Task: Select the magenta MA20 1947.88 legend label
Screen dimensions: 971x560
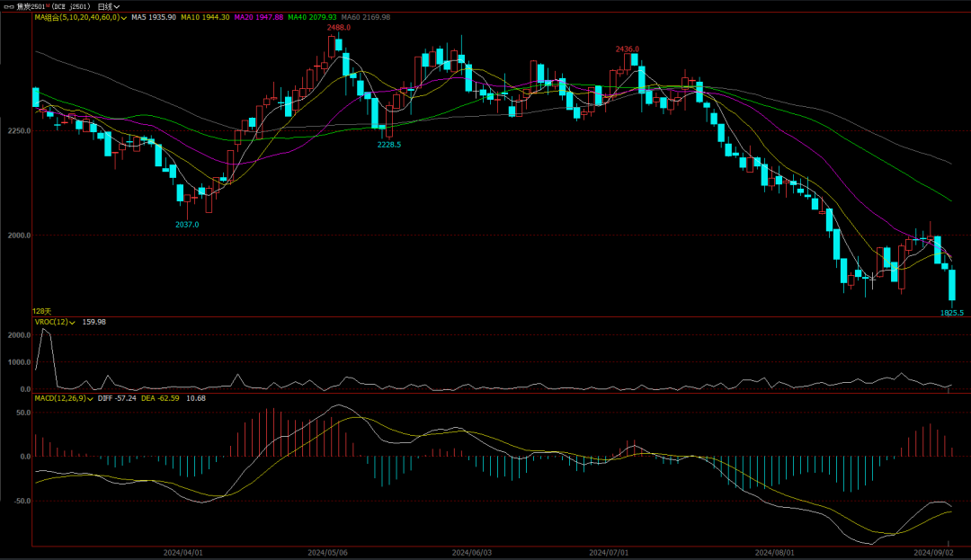Action: (x=258, y=17)
